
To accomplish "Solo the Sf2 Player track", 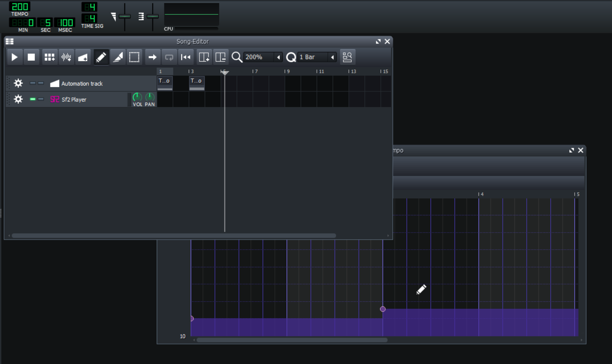I will (x=41, y=99).
